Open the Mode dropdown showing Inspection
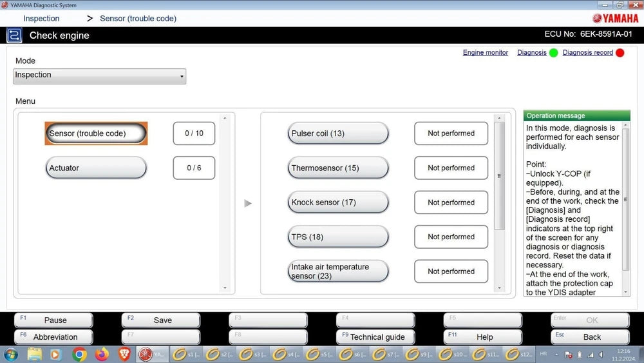This screenshot has width=644, height=363. [x=99, y=76]
